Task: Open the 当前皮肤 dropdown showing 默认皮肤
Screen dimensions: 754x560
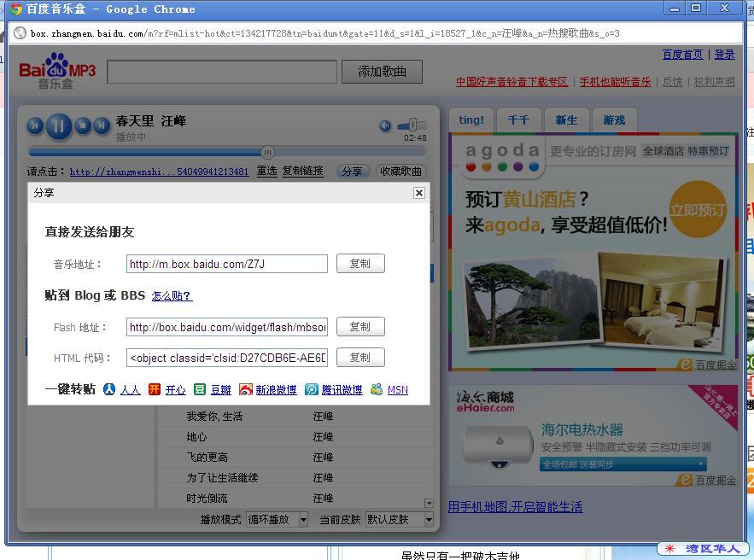Action: click(x=400, y=520)
